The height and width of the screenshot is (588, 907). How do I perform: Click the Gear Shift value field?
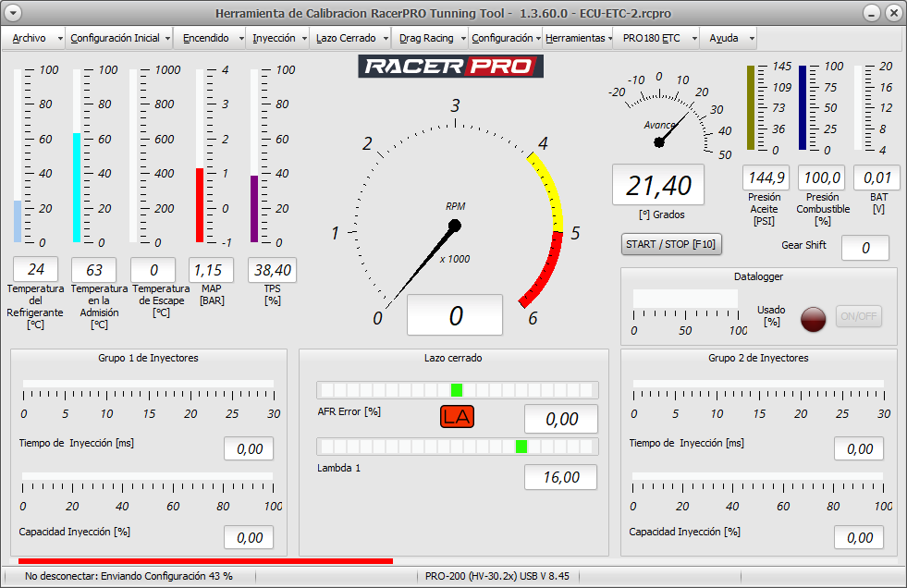pos(865,248)
